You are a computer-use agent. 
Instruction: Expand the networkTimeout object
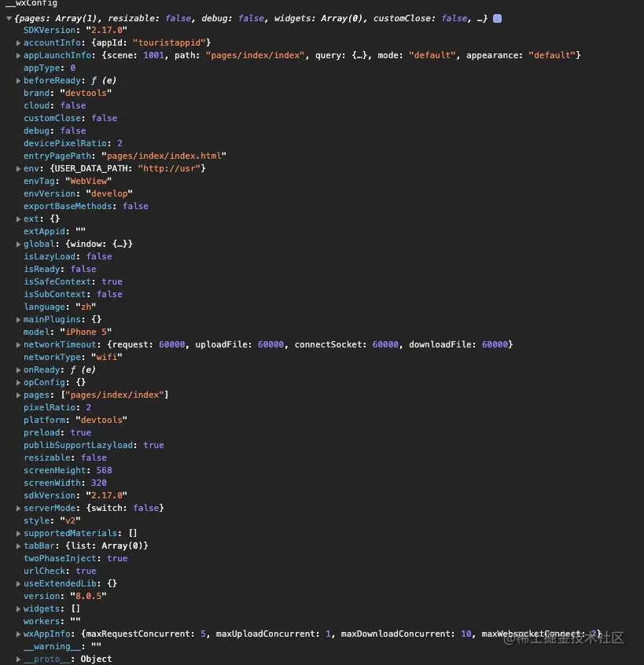[x=18, y=345]
